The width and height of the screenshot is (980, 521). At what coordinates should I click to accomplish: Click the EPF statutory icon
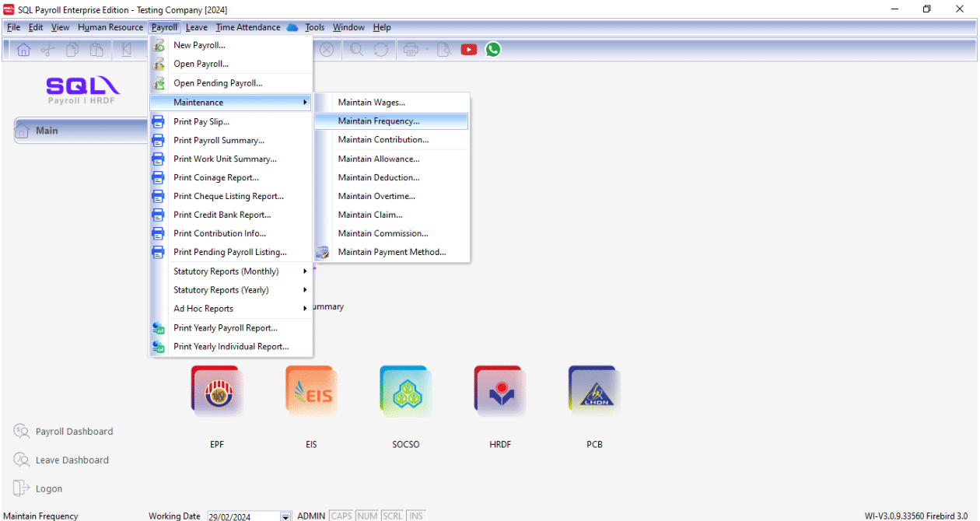click(216, 392)
